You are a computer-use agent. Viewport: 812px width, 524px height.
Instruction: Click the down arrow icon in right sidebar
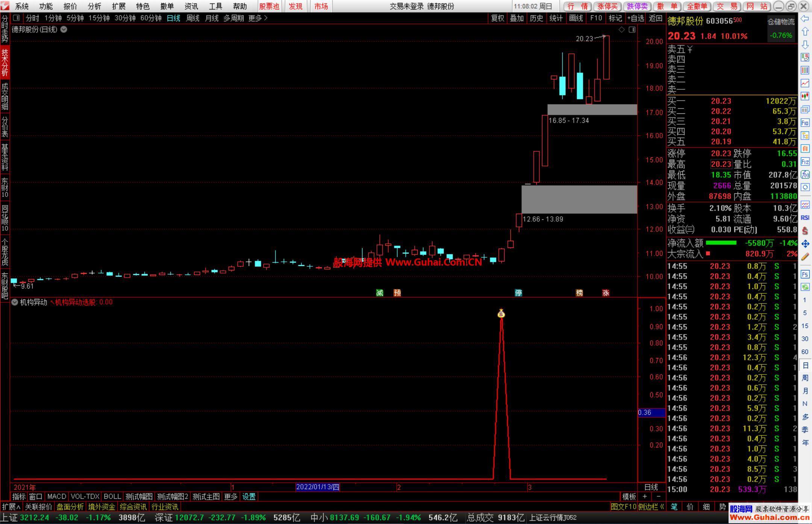805,45
